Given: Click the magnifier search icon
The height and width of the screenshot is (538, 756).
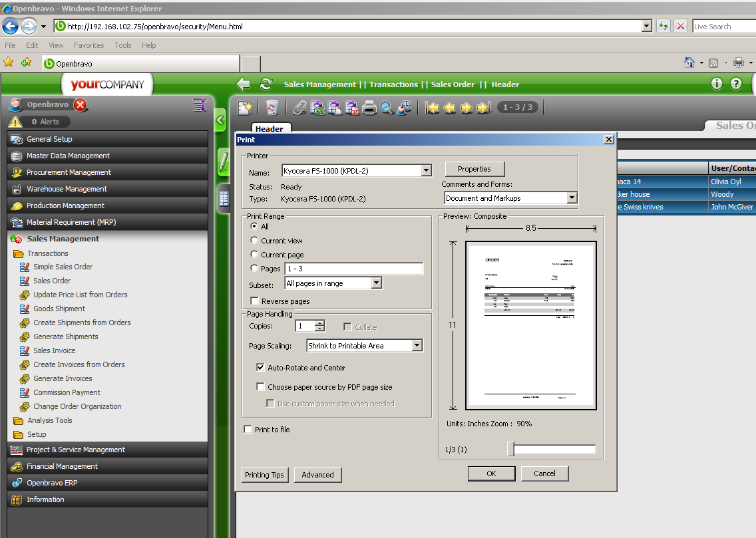Looking at the screenshot, I should 387,107.
